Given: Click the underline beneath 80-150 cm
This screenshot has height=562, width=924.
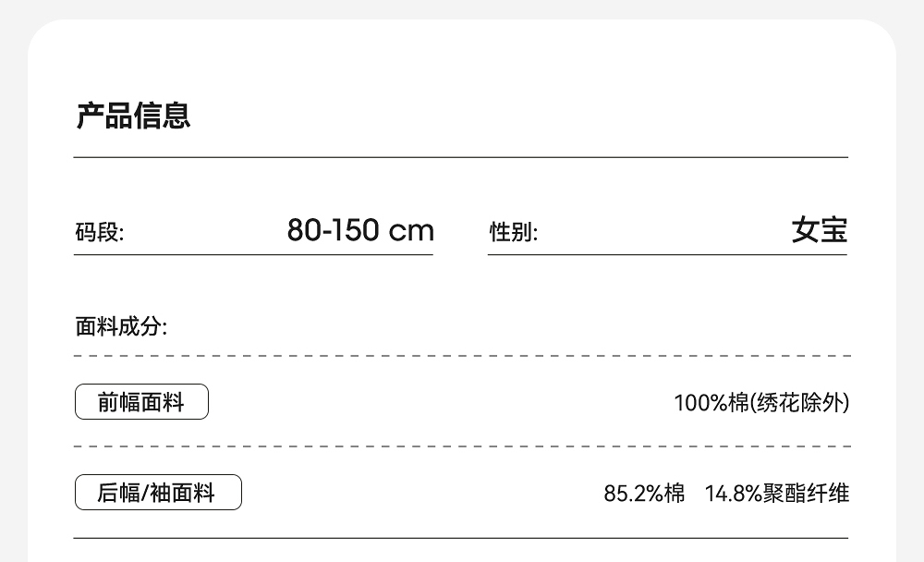Looking at the screenshot, I should pos(253,255).
